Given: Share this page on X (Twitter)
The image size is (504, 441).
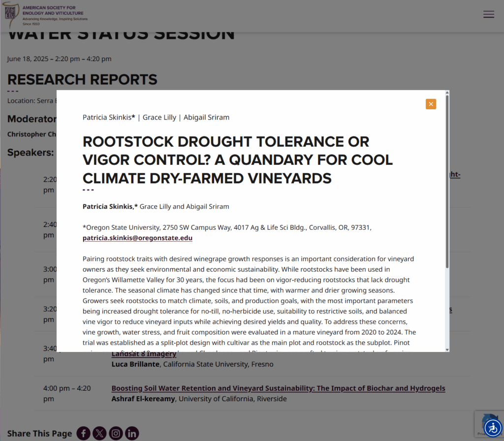Looking at the screenshot, I should pos(99,433).
